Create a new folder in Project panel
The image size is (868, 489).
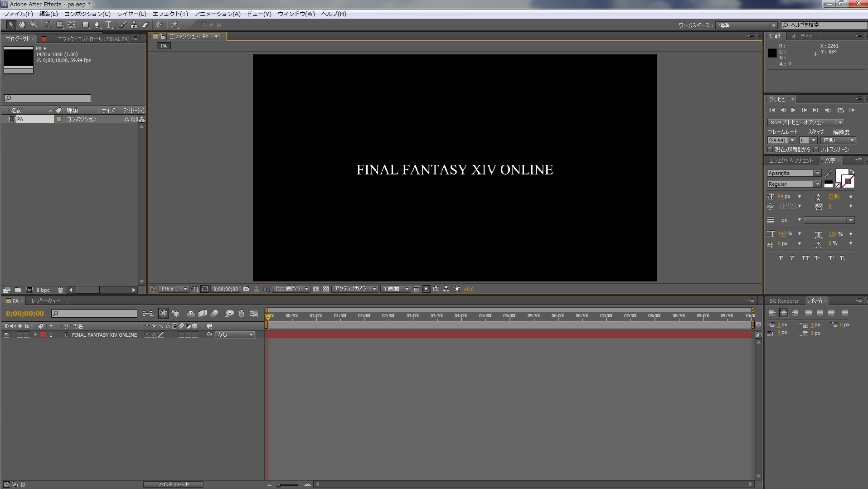pos(18,290)
